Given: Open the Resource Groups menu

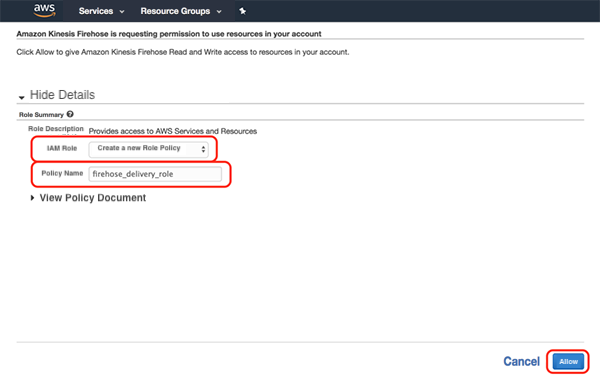Looking at the screenshot, I should (175, 11).
